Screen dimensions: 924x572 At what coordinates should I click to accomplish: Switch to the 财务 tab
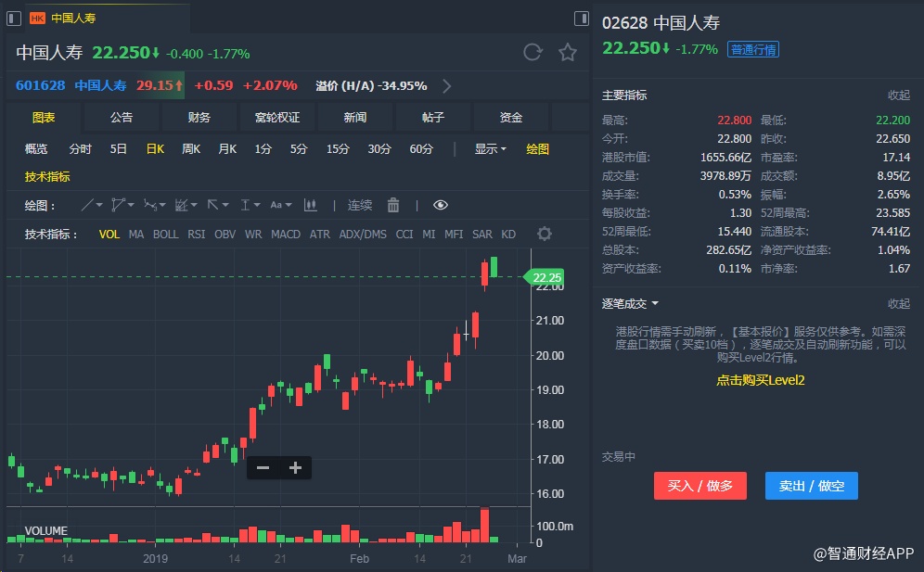tap(199, 118)
